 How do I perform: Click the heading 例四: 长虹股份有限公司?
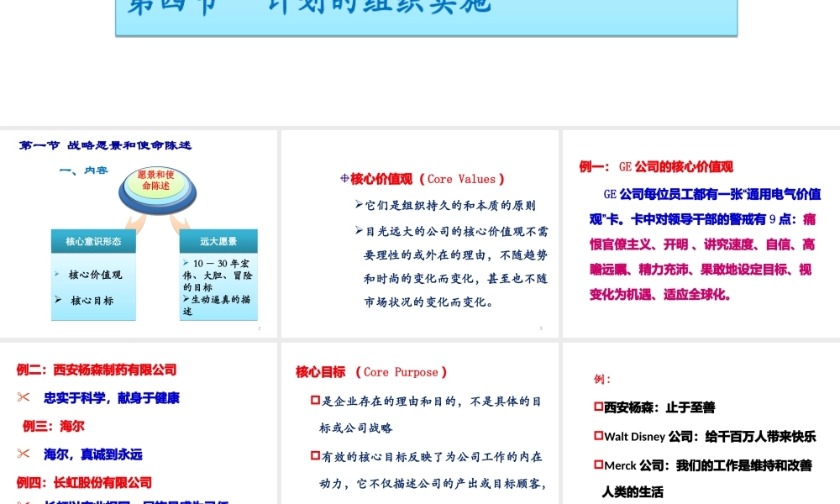(x=84, y=482)
